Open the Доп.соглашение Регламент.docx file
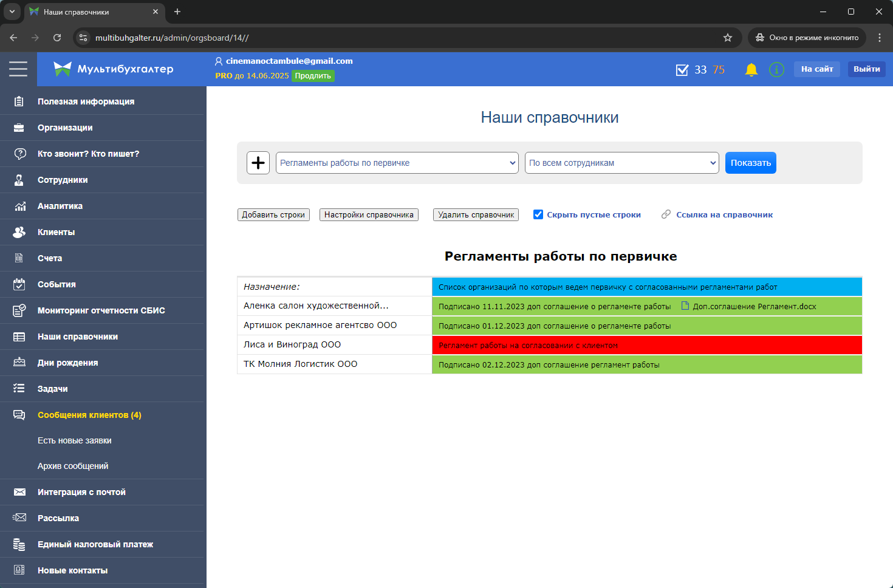The width and height of the screenshot is (893, 588). pyautogui.click(x=753, y=307)
